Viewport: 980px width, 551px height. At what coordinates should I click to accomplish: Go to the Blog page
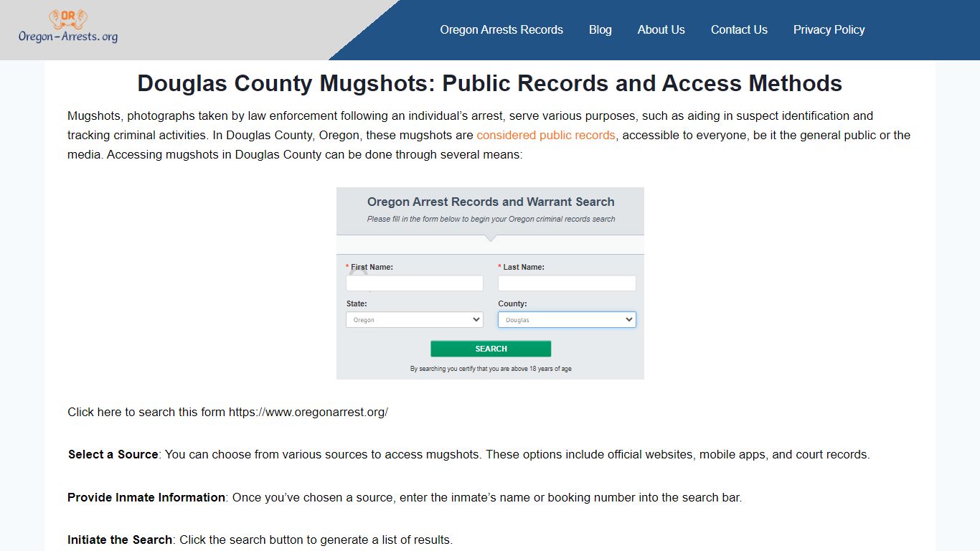(600, 29)
